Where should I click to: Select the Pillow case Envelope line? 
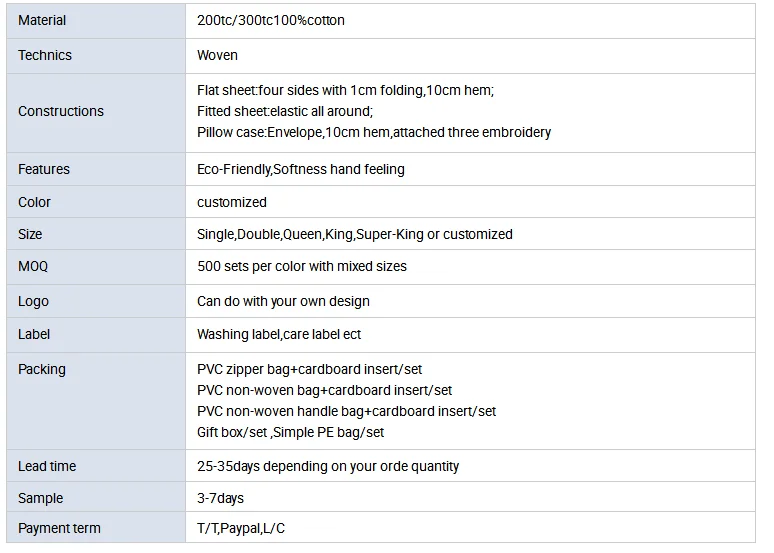tap(374, 132)
